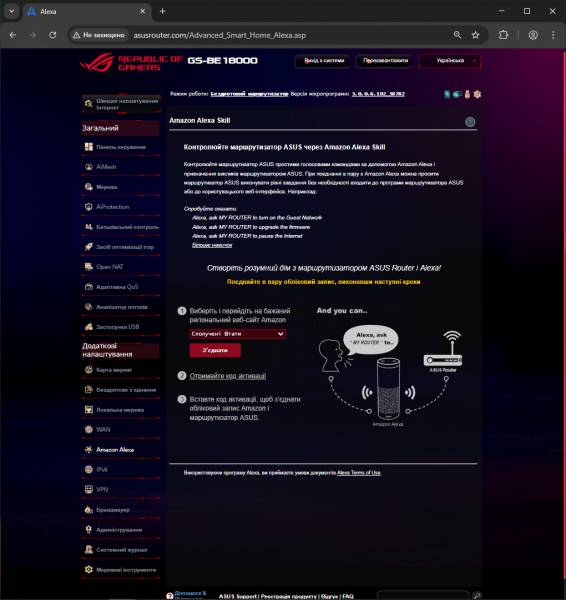Open the tab search chevron in Chrome

(x=11, y=11)
